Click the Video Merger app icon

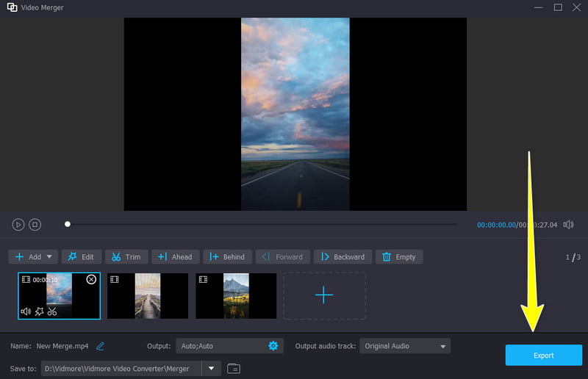12,7
